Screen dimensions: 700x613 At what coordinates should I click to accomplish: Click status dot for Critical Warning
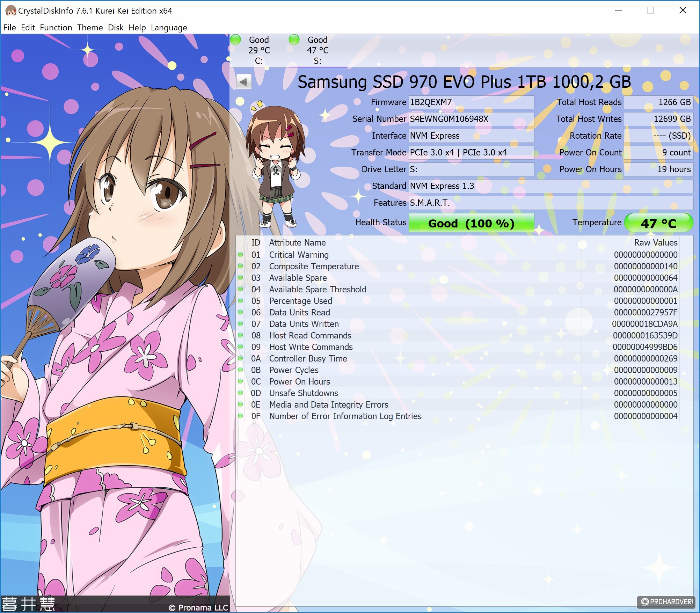(240, 255)
